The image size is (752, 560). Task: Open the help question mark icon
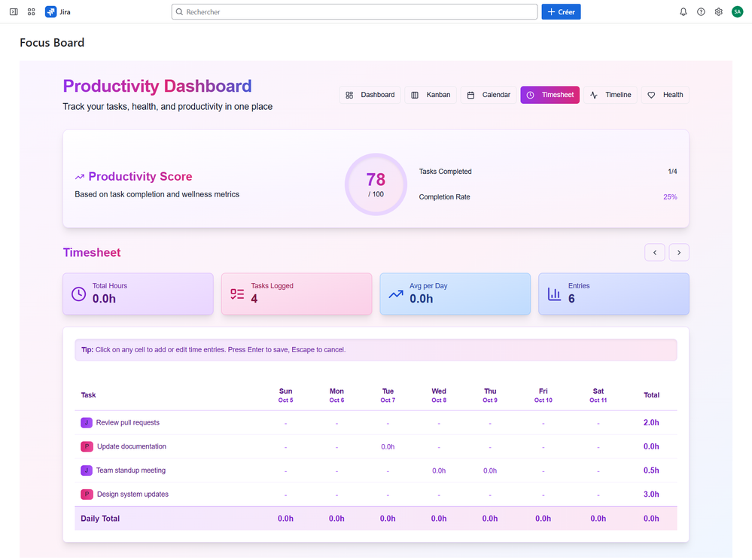pos(701,11)
